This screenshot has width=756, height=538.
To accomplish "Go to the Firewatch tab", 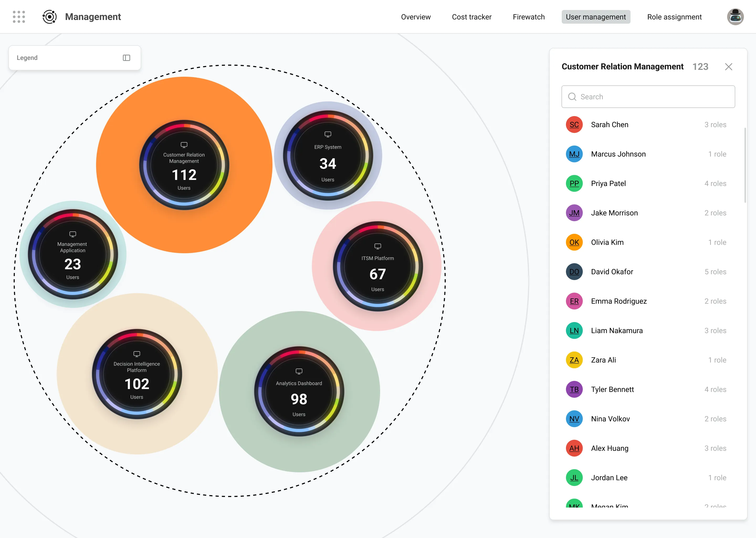I will [x=528, y=17].
